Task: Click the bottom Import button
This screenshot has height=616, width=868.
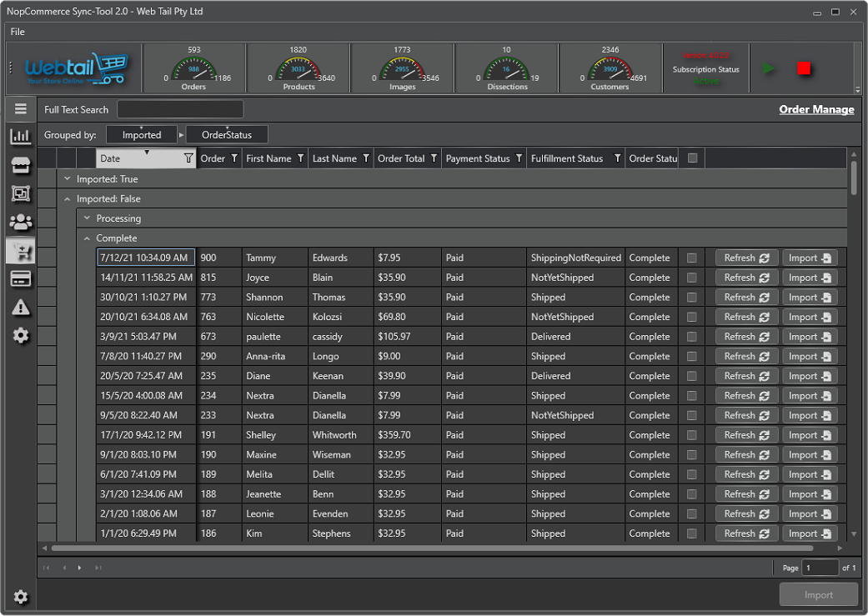Action: pyautogui.click(x=818, y=594)
